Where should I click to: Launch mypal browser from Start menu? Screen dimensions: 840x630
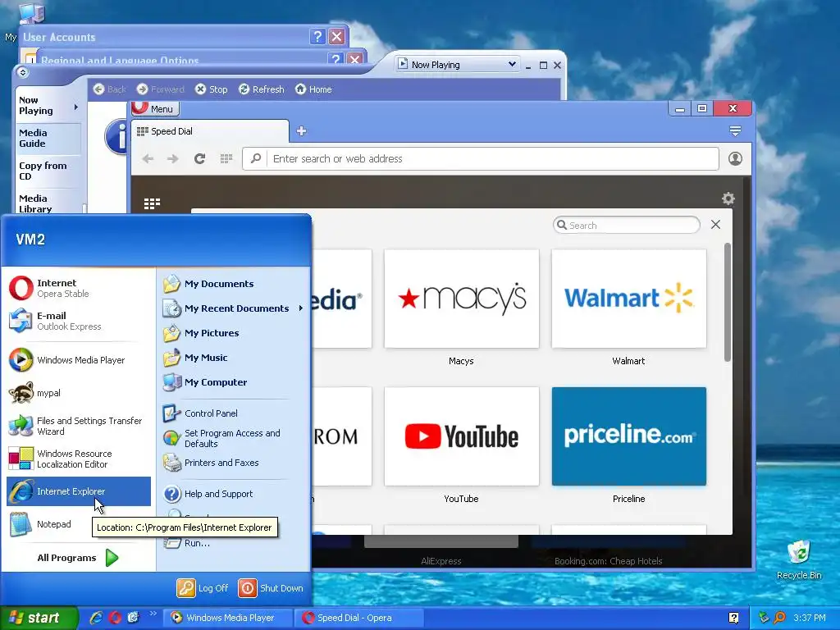coord(79,393)
